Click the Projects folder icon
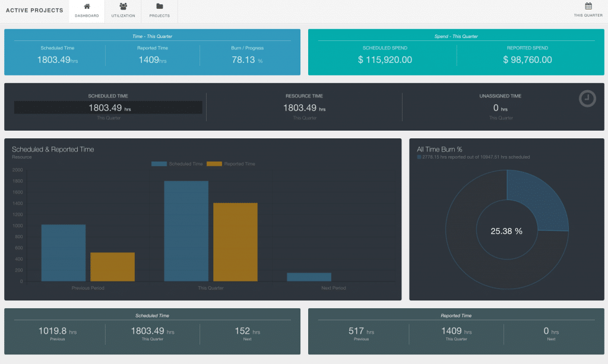 coord(159,7)
